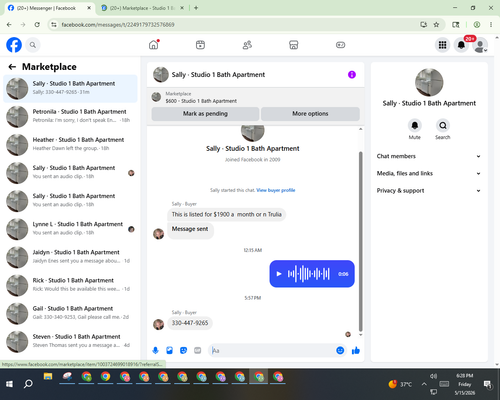Expand the Chat members section
The width and height of the screenshot is (500, 400).
[429, 156]
